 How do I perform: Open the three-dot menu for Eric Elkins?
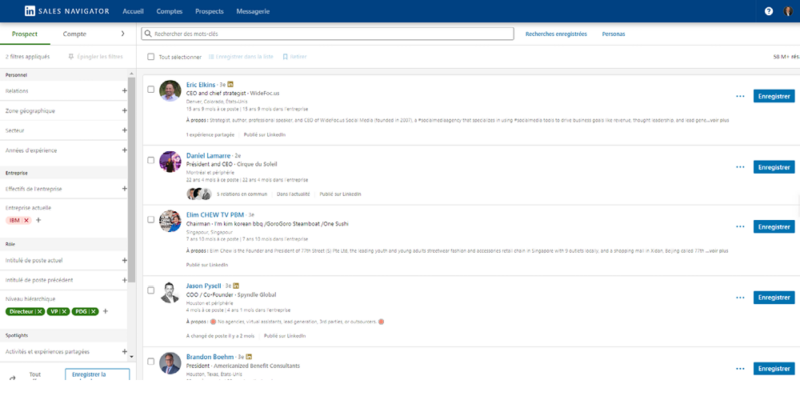tap(740, 96)
